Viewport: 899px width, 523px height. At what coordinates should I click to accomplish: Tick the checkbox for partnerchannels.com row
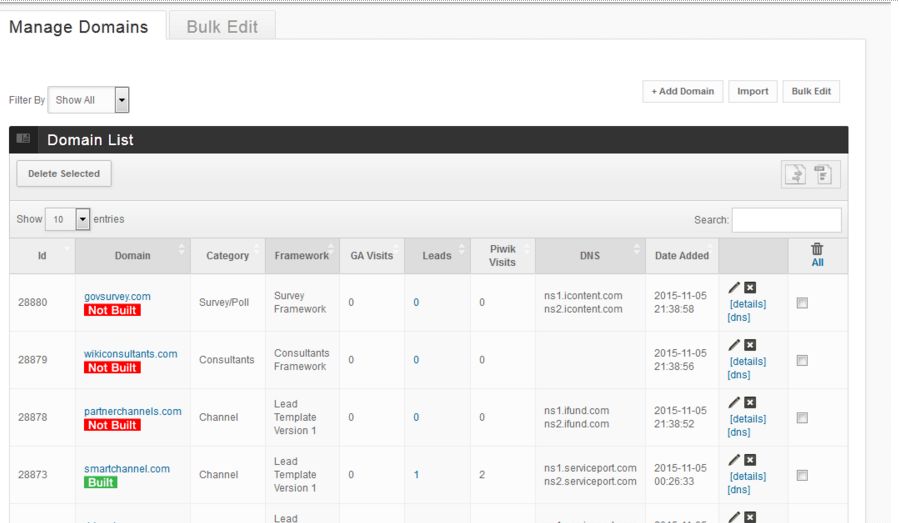802,417
